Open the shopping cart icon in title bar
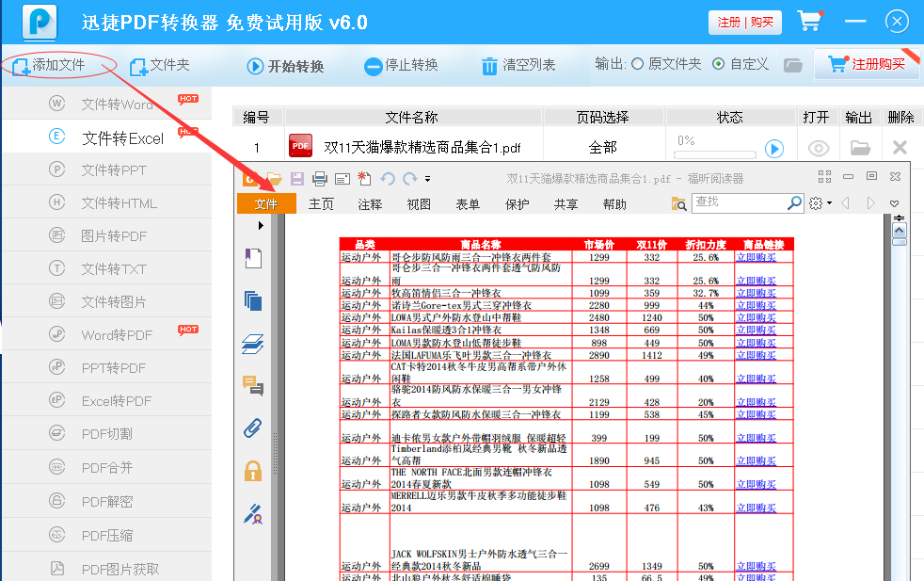This screenshot has height=581, width=924. pos(810,22)
